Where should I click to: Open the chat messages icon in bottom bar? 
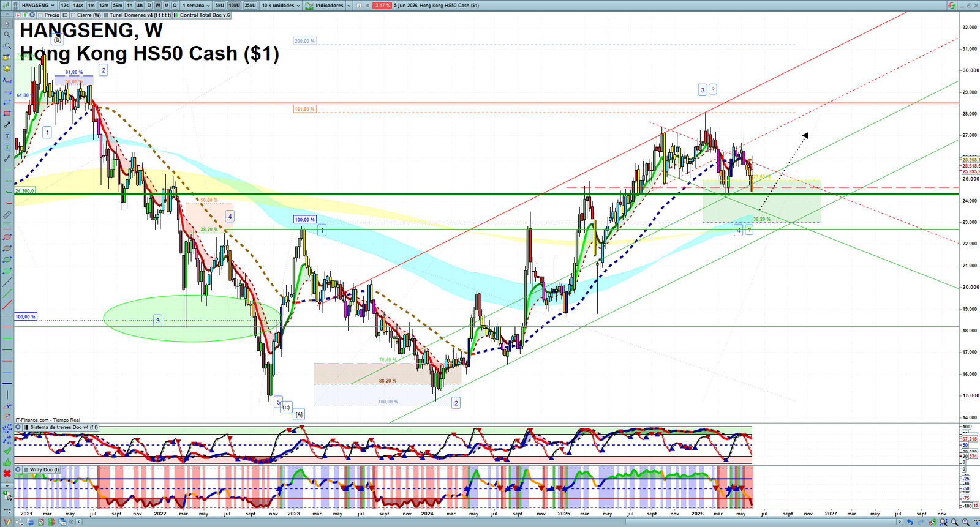pyautogui.click(x=31, y=522)
